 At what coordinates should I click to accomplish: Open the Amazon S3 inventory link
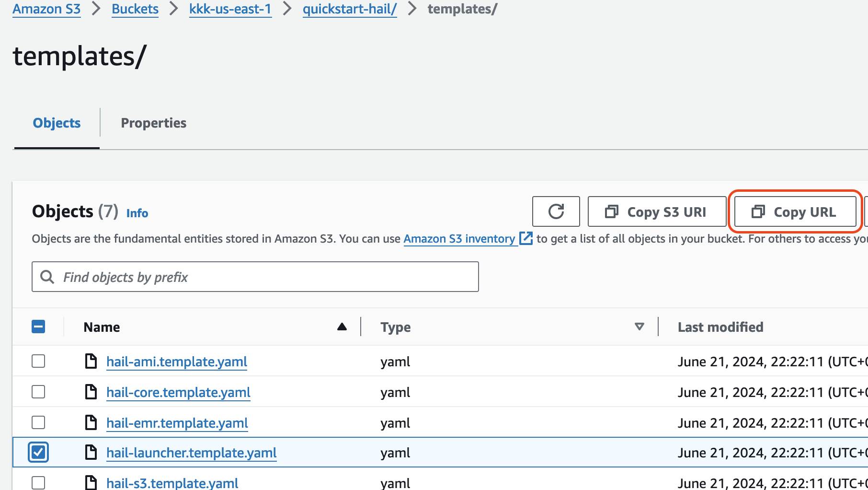click(x=459, y=238)
